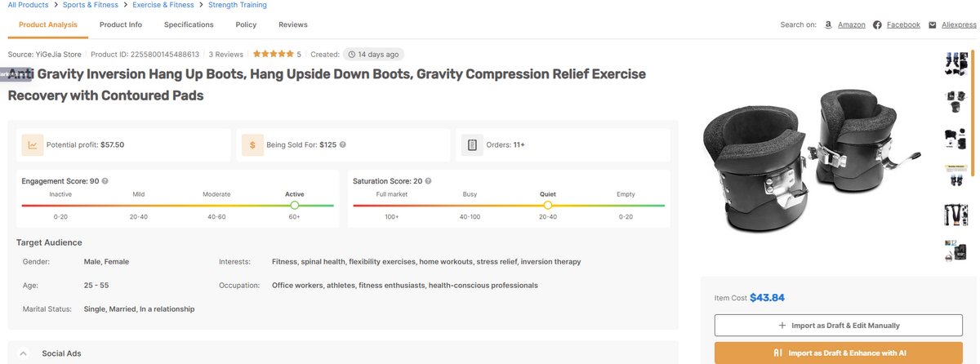Click the plus icon in the manual import button
Viewport: 980px width, 364px height.
coord(782,325)
